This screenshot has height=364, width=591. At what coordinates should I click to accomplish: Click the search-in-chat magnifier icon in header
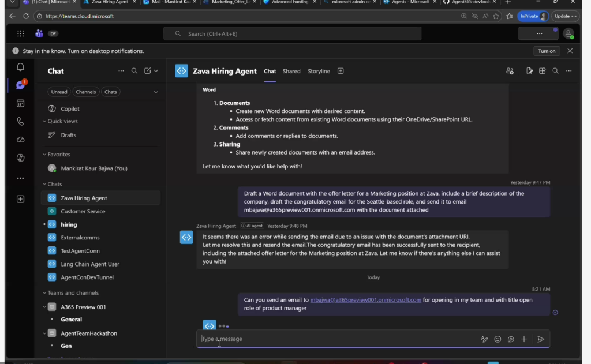(x=555, y=71)
